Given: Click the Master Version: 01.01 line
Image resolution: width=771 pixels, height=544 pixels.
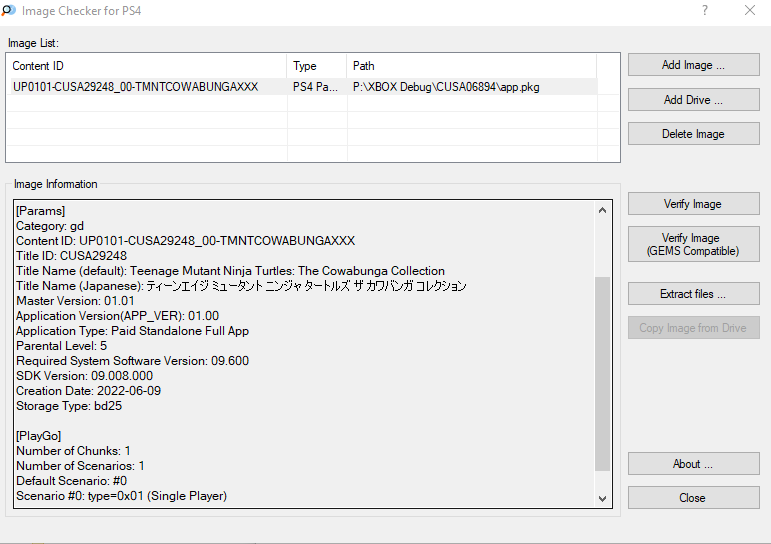Looking at the screenshot, I should (x=75, y=301).
